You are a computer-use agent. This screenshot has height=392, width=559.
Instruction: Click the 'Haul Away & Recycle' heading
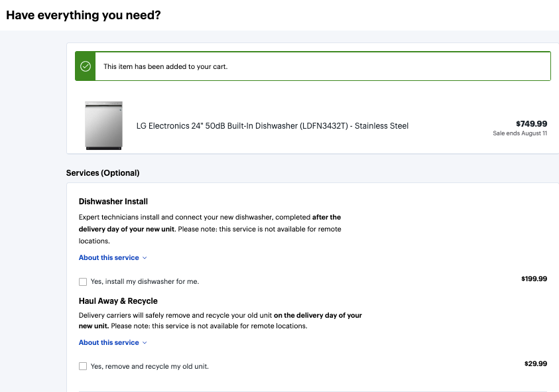point(118,301)
